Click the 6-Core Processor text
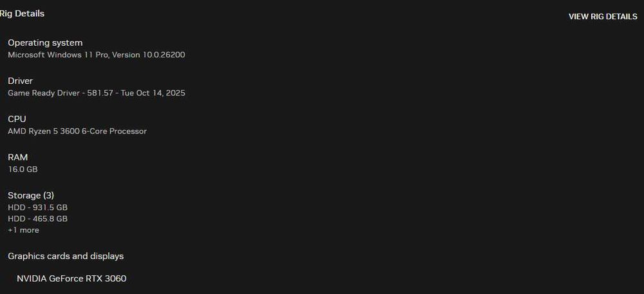The height and width of the screenshot is (294, 644). [x=114, y=131]
